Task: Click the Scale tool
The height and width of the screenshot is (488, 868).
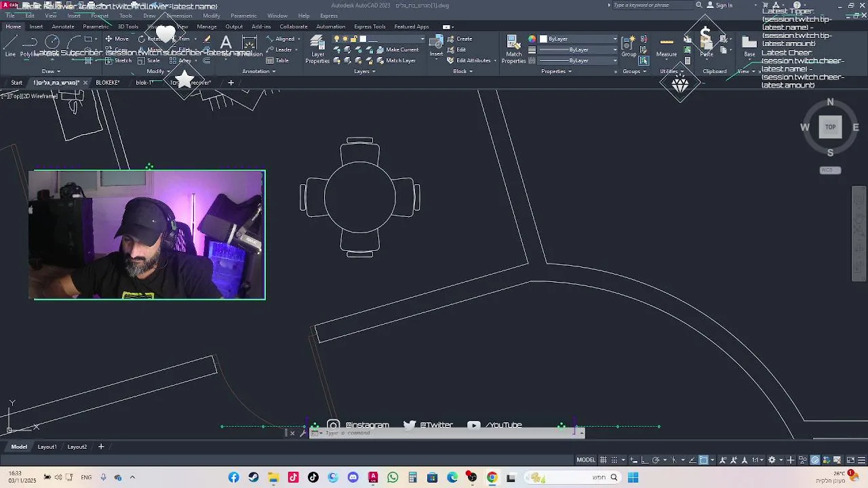Action: 149,60
